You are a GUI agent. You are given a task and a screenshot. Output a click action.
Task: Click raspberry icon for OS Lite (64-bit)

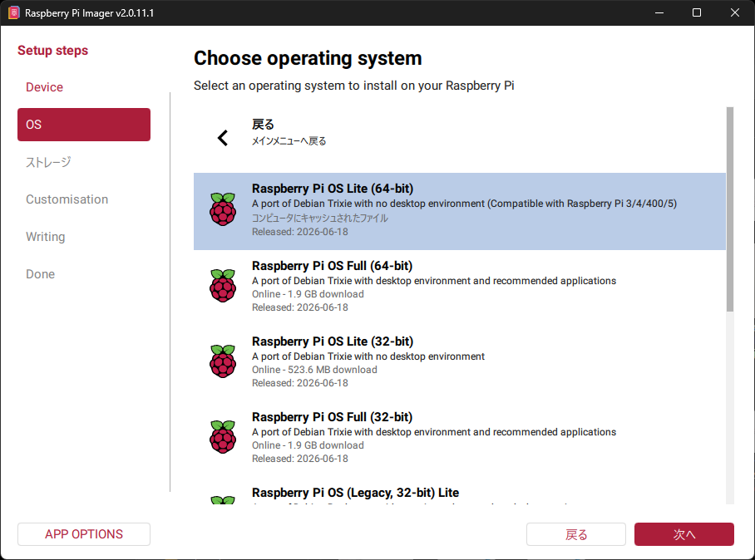coord(223,209)
